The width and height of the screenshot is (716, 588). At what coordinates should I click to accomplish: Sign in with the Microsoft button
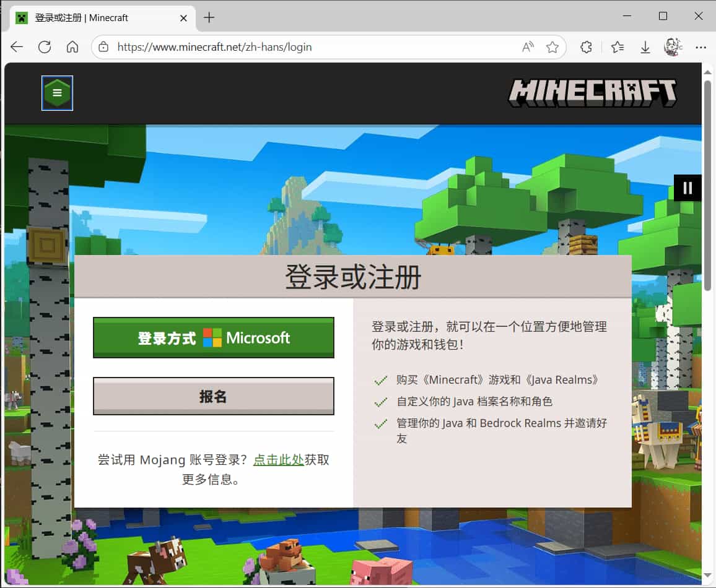coord(214,338)
